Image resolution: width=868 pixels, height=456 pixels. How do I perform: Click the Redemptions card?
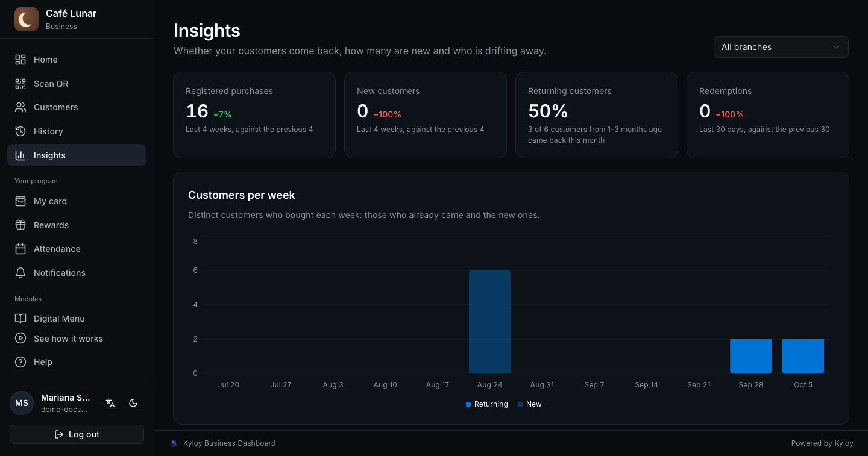point(768,115)
